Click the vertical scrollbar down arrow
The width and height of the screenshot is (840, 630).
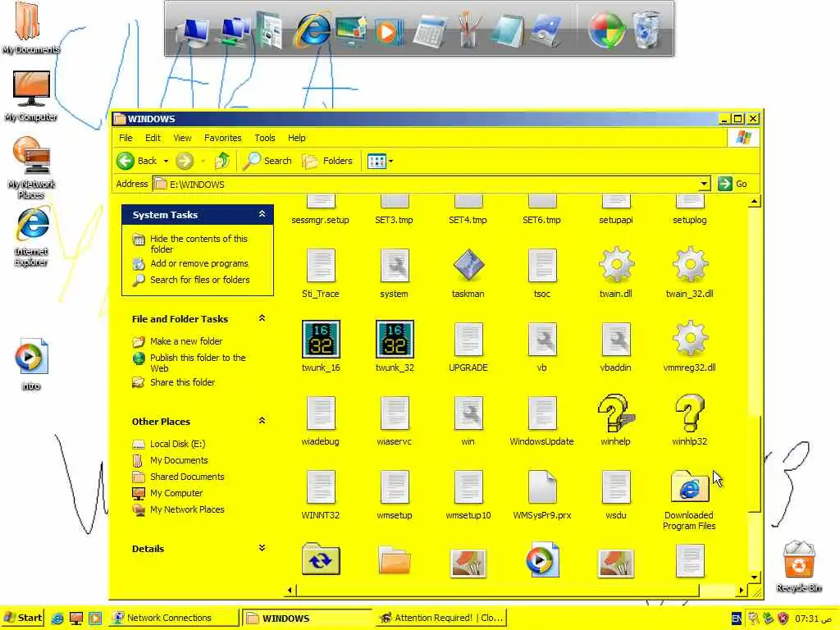755,577
